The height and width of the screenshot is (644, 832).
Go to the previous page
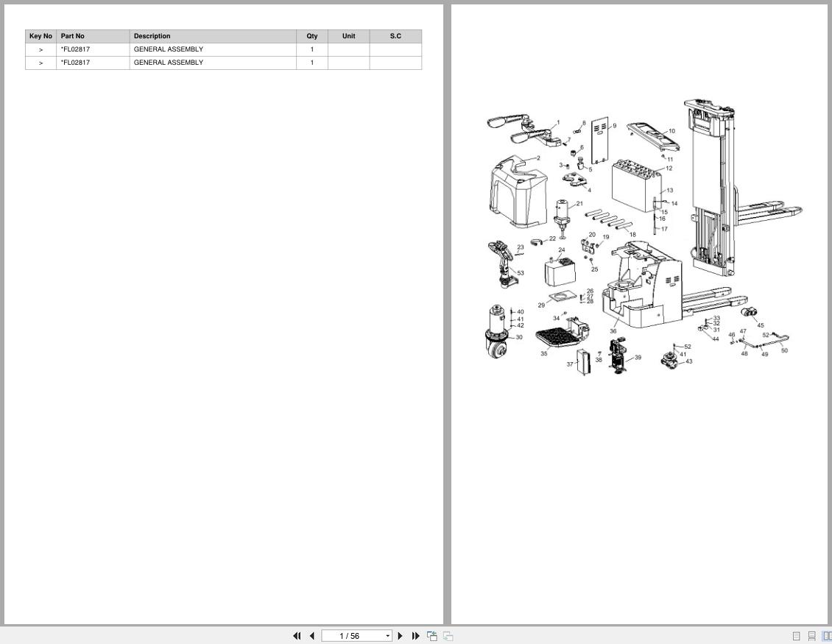[x=312, y=636]
